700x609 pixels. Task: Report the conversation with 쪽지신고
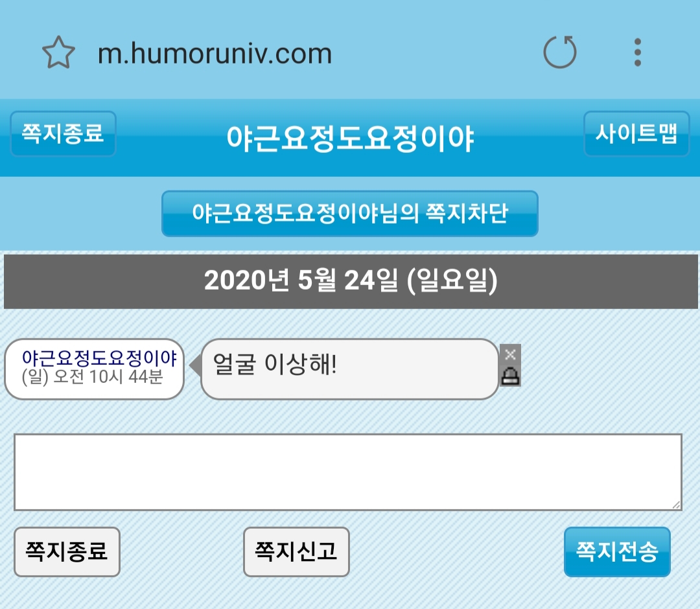296,551
